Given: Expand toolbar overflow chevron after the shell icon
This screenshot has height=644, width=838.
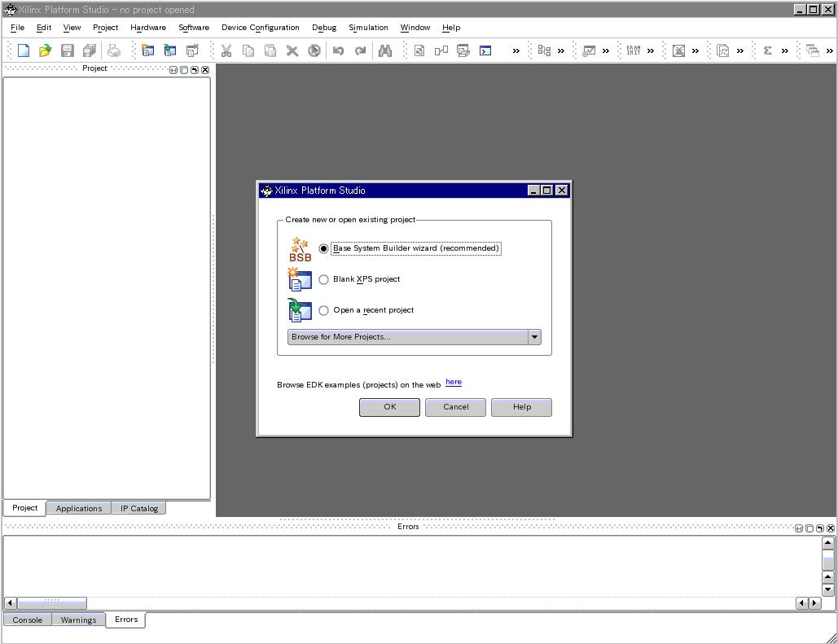Looking at the screenshot, I should pos(516,51).
